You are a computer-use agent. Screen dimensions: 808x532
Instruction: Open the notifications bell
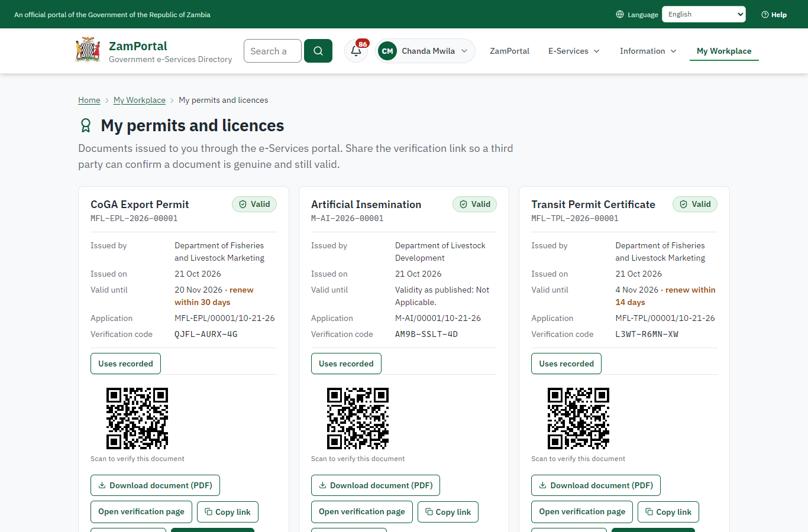coord(356,51)
